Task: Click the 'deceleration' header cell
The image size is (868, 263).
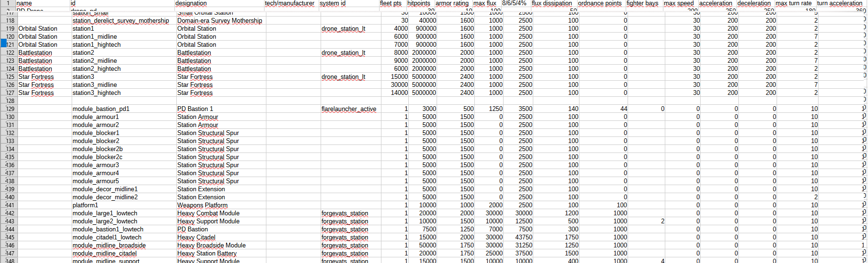Action: click(756, 3)
